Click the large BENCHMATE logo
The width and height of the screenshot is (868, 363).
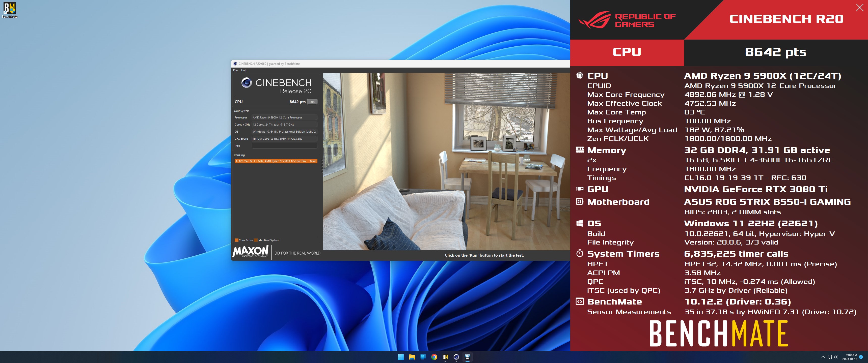pyautogui.click(x=719, y=333)
